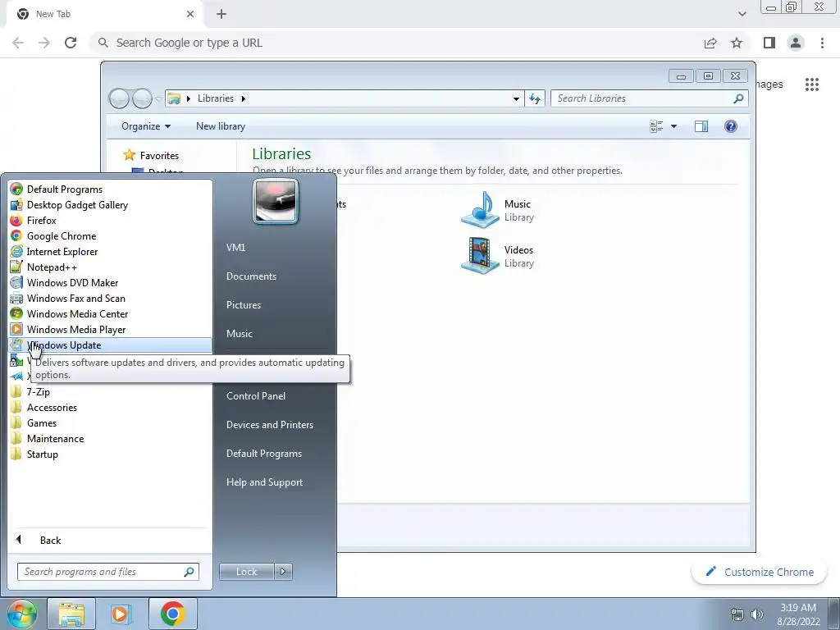The image size is (840, 630).
Task: Launch Notepad++
Action: tap(52, 267)
